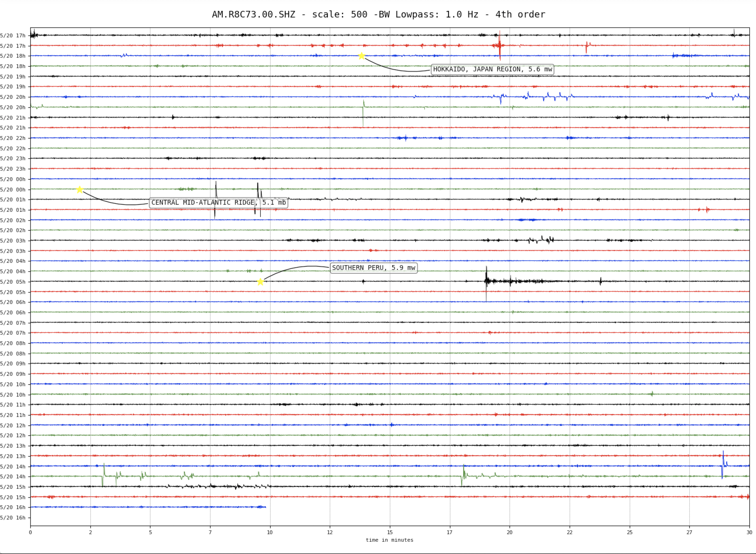Click the '5/20 16h' label beside the short blue trace
This screenshot has width=756, height=554.
coord(13,507)
